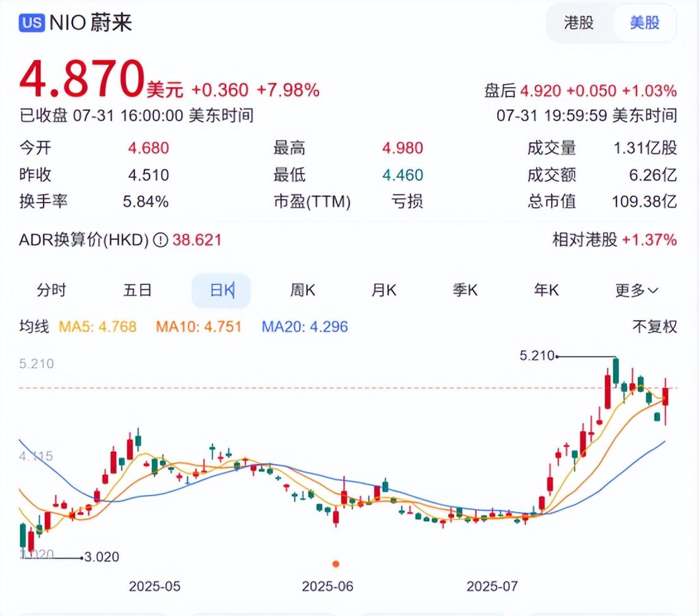Click the MA10: 4.751 indicator label
The height and width of the screenshot is (616, 699).
199,326
